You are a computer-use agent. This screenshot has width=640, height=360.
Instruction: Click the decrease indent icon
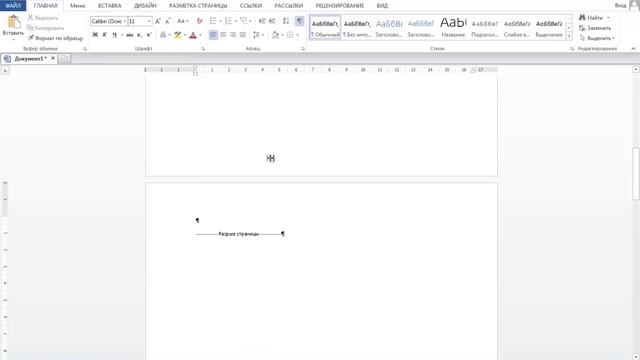coord(262,21)
